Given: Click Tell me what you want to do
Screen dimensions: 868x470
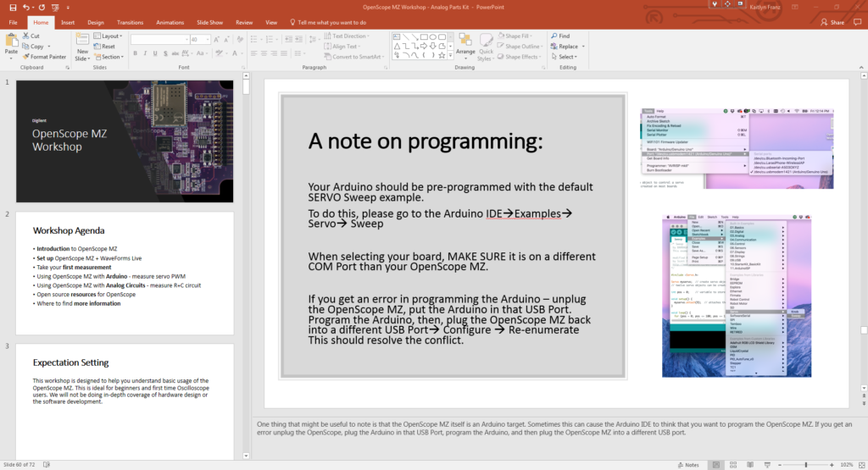Looking at the screenshot, I should pyautogui.click(x=328, y=23).
